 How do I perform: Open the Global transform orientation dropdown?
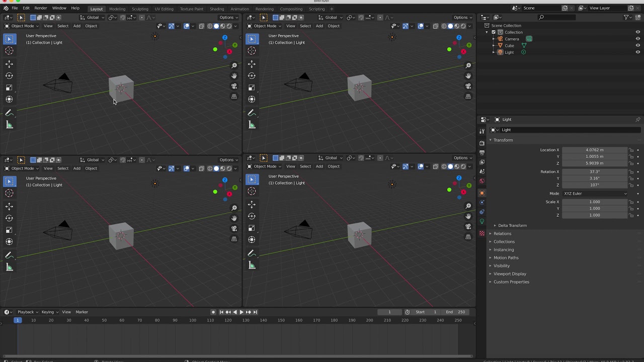pyautogui.click(x=92, y=18)
